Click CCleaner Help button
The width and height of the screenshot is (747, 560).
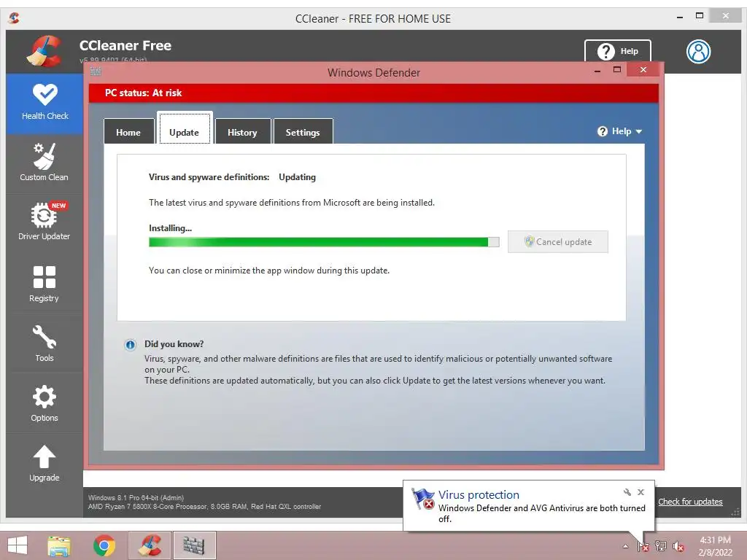618,51
